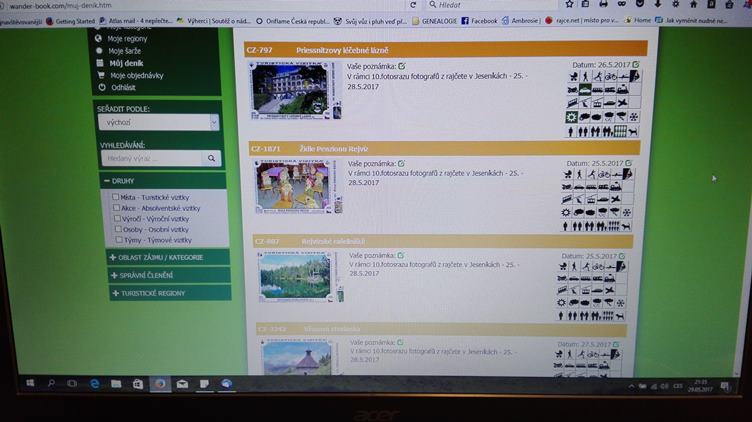Toggle the highlighted large group icon in CZ-797

(x=621, y=132)
